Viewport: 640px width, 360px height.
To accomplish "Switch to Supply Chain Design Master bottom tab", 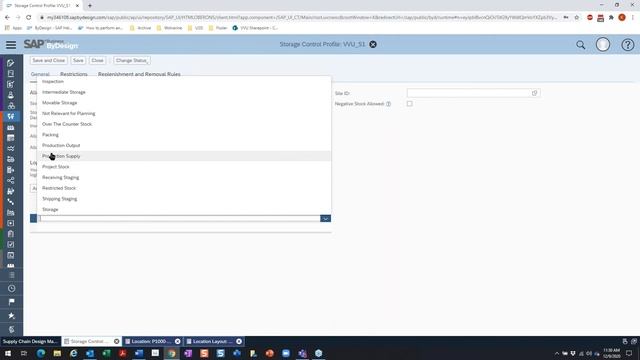I will [x=30, y=341].
